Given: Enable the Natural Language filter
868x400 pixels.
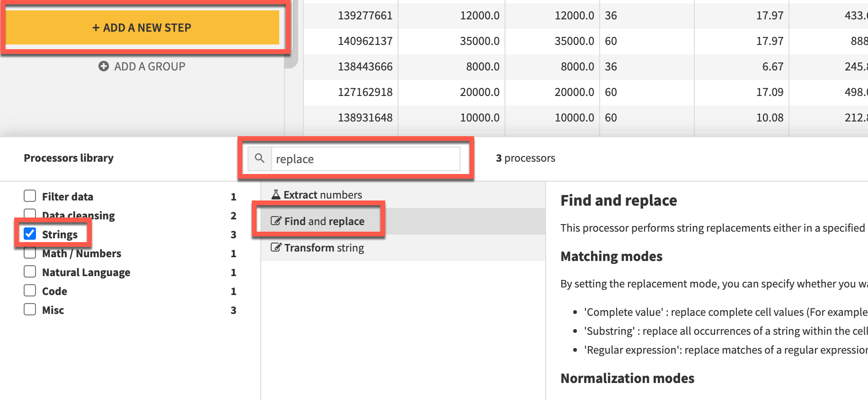Looking at the screenshot, I should 30,272.
